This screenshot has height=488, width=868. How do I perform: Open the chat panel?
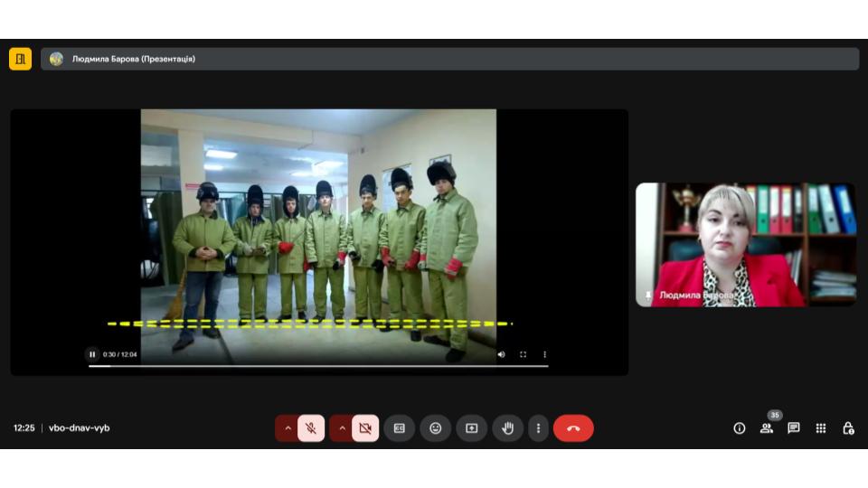(x=793, y=428)
